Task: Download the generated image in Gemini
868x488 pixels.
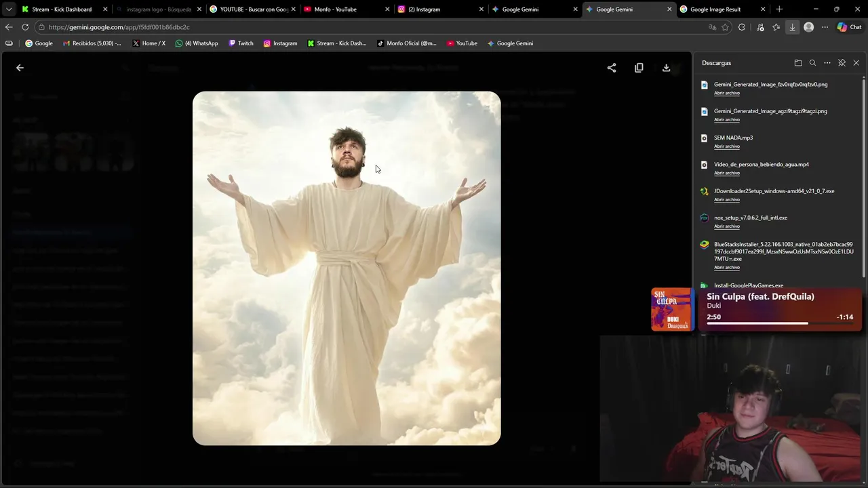Action: click(666, 68)
